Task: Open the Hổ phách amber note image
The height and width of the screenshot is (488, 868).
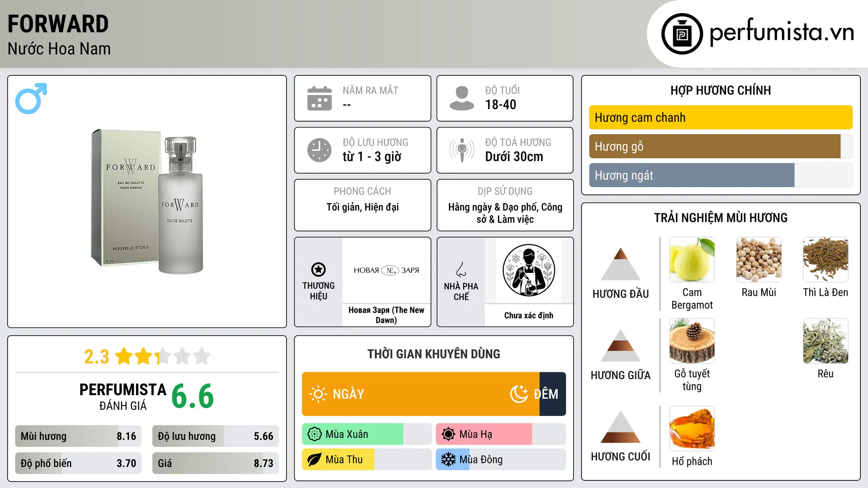Action: 692,429
